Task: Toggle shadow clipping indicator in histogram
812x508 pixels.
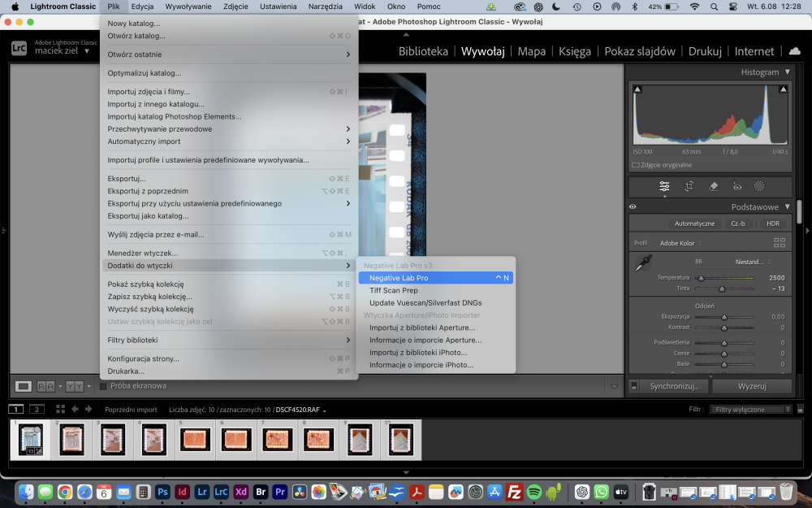Action: pos(637,89)
